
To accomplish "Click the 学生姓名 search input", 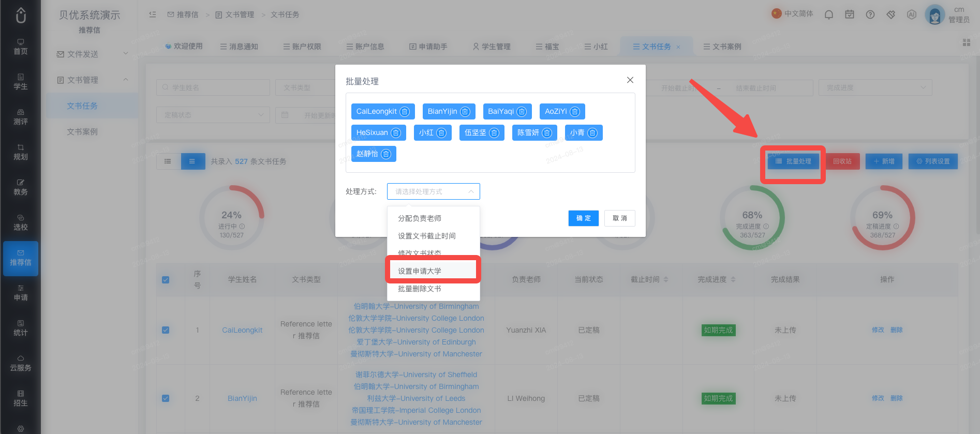I will pyautogui.click(x=213, y=88).
